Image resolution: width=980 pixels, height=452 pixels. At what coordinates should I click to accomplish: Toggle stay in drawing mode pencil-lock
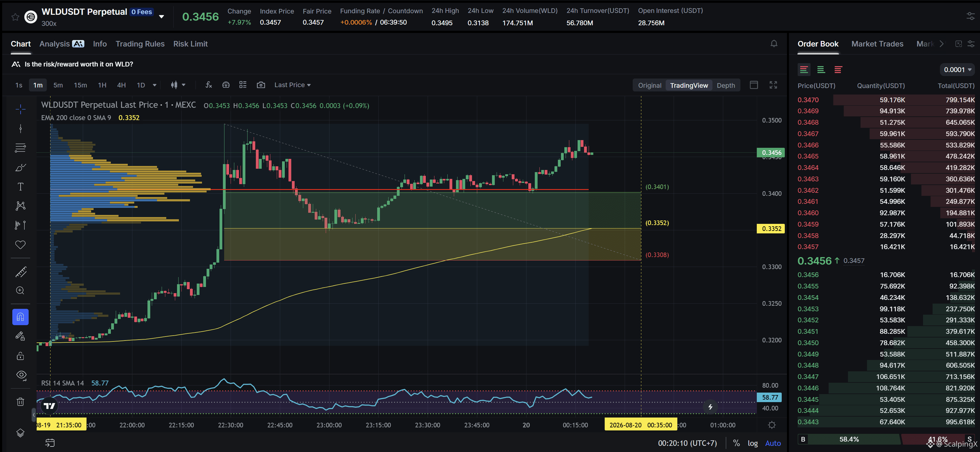coord(21,336)
